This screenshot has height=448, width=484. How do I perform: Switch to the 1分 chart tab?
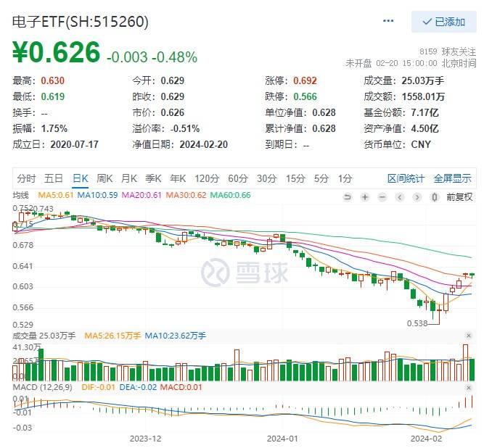345,178
